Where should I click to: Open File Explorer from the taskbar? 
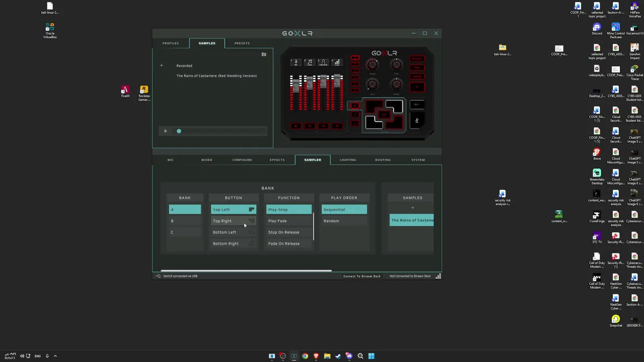[x=327, y=356]
